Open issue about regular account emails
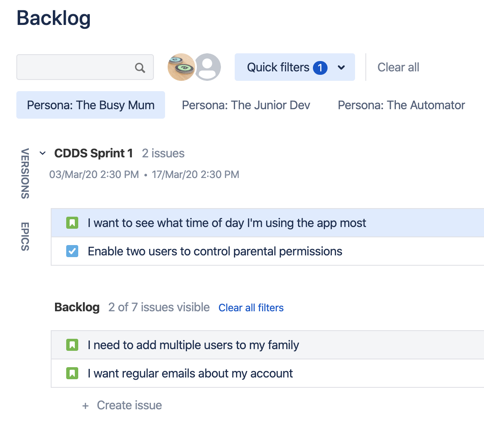Image resolution: width=484 pixels, height=448 pixels. [x=190, y=373]
